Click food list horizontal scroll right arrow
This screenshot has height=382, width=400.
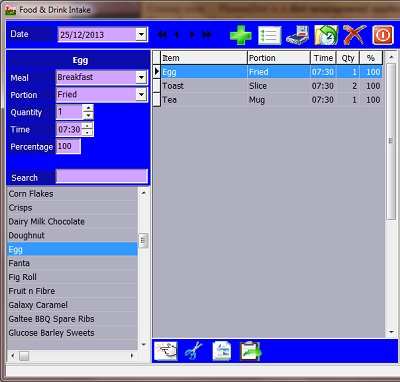coord(132,356)
